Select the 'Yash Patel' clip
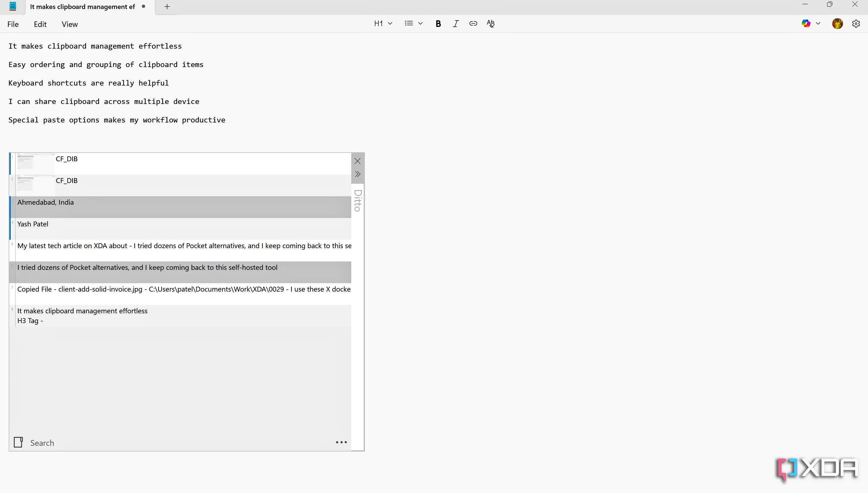This screenshot has width=868, height=493. point(33,224)
